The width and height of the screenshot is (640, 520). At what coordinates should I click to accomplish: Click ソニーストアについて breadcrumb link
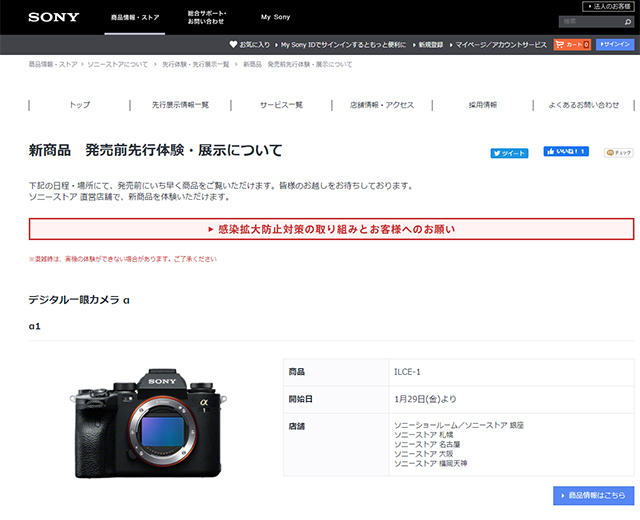[x=121, y=64]
